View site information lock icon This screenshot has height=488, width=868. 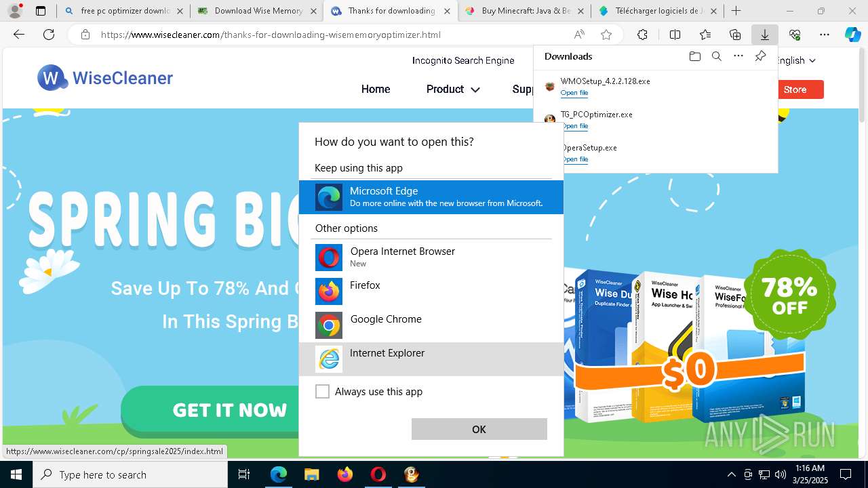[85, 35]
